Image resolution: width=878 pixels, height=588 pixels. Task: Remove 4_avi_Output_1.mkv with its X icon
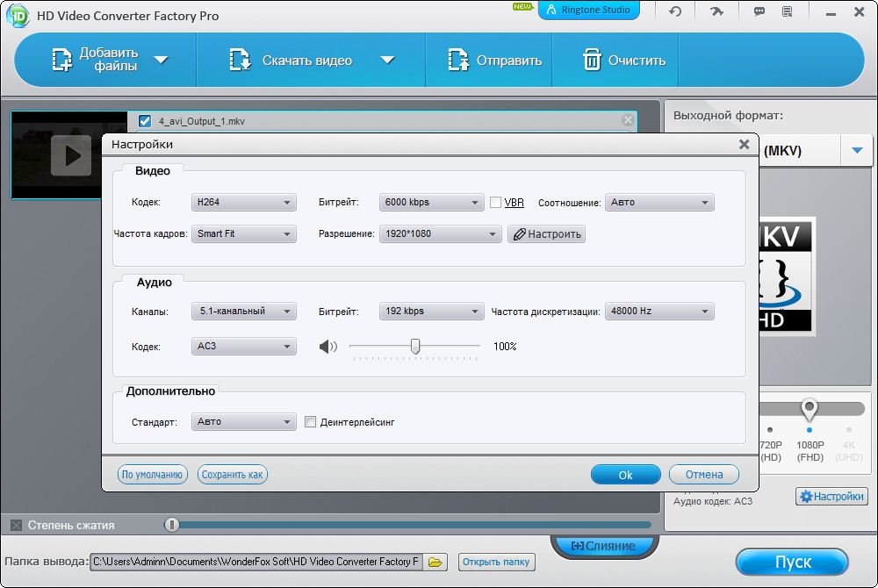pyautogui.click(x=629, y=119)
